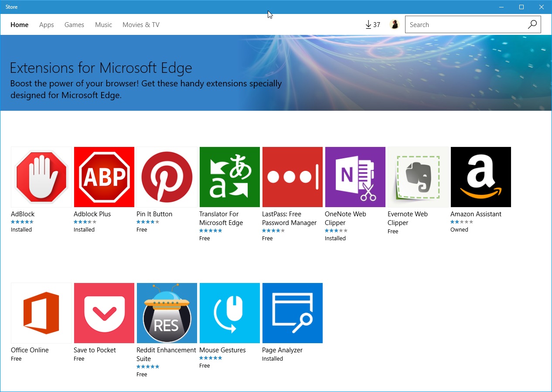Open your user profile avatar
Image resolution: width=552 pixels, height=392 pixels.
click(x=395, y=24)
